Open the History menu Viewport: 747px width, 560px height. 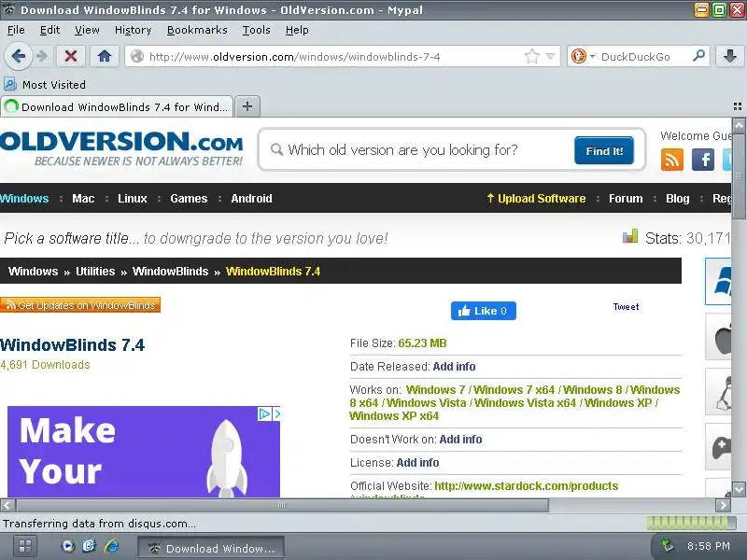point(133,30)
